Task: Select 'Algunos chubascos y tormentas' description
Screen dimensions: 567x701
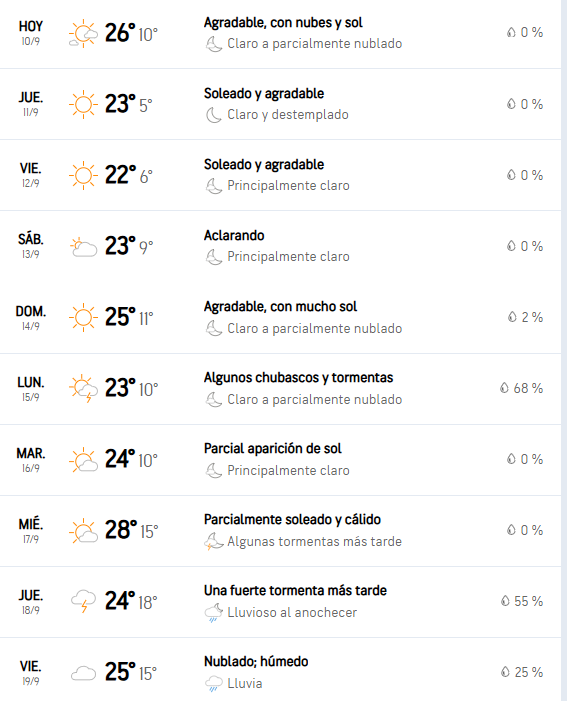Action: coord(298,378)
